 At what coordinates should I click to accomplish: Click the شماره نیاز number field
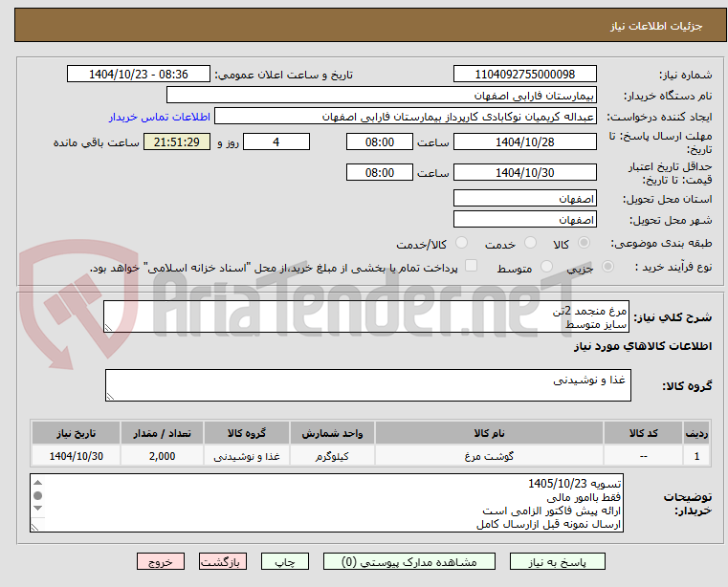pyautogui.click(x=524, y=75)
